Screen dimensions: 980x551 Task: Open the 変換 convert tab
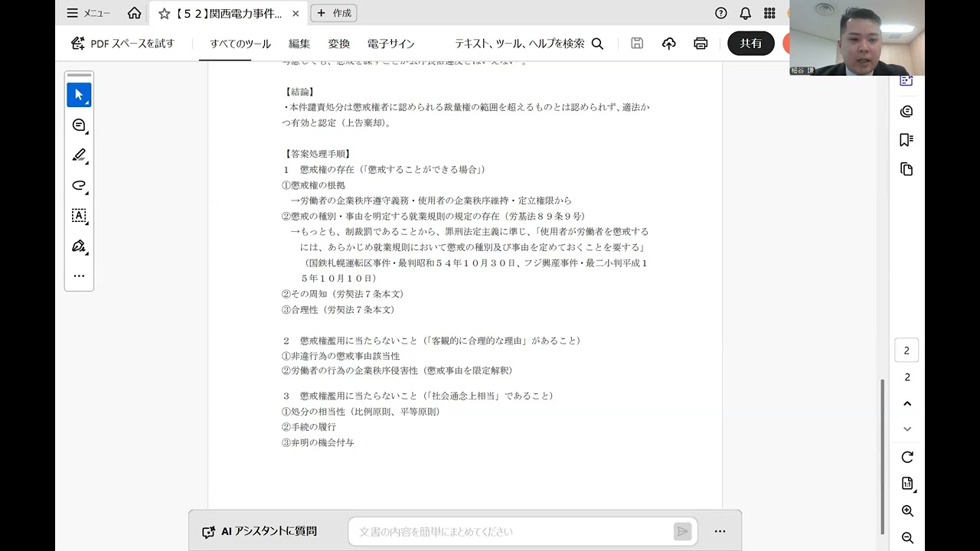pos(339,44)
